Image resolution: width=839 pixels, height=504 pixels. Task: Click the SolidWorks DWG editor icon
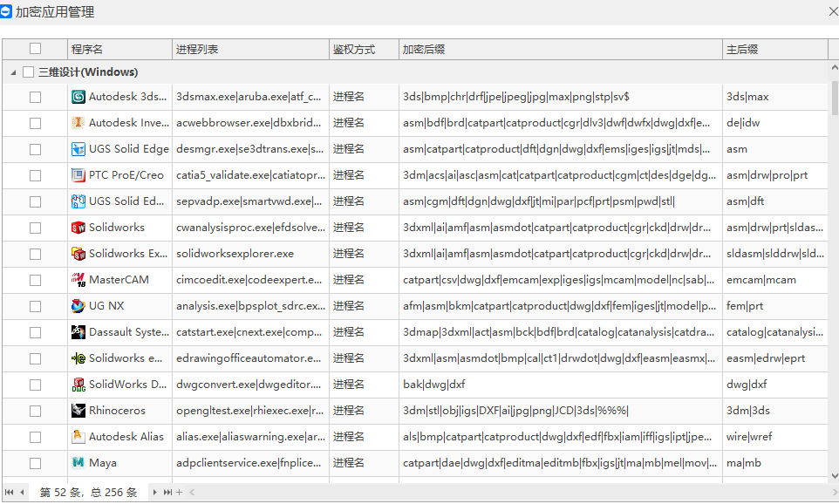78,385
